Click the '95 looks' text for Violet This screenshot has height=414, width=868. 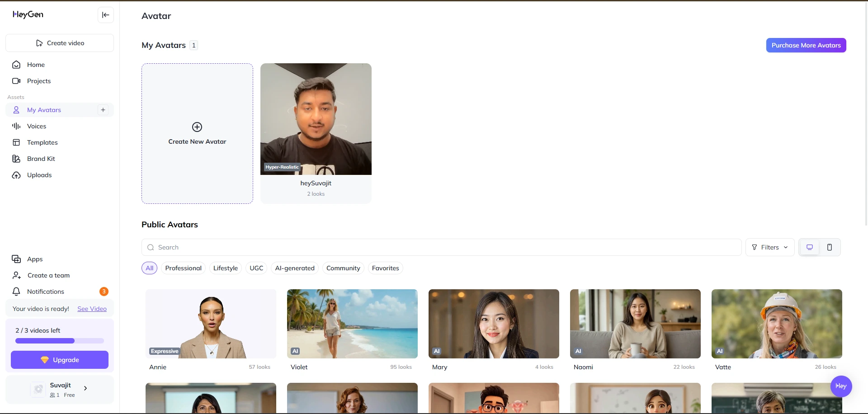[x=401, y=367]
